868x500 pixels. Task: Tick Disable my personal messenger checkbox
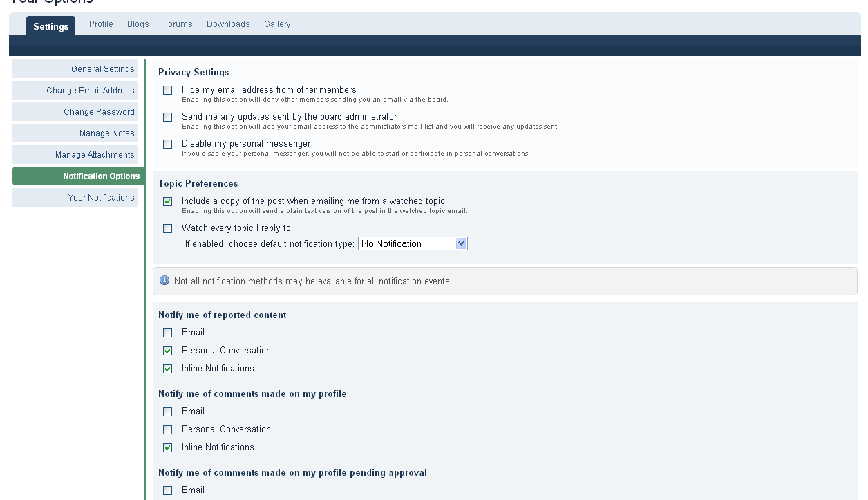coord(168,145)
